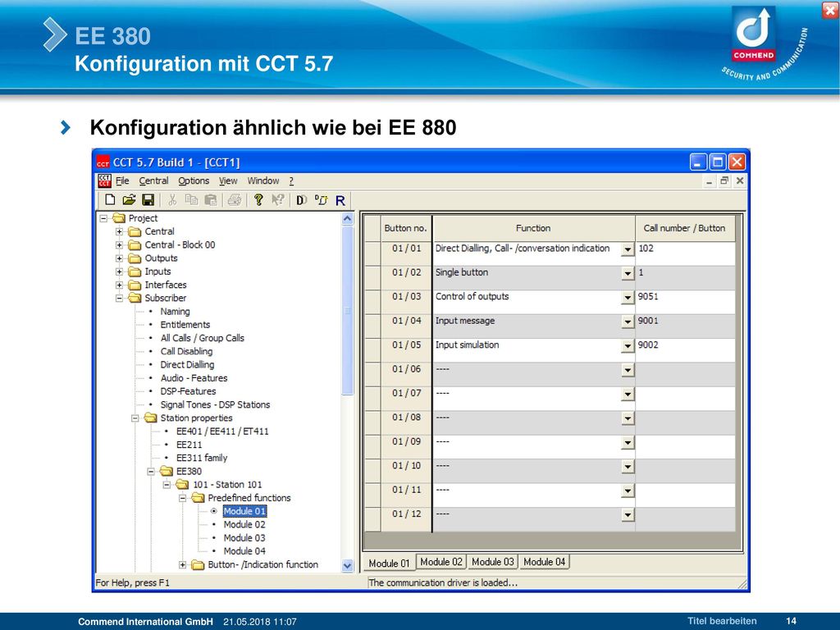Click the red CCT title bar icon

(x=103, y=162)
